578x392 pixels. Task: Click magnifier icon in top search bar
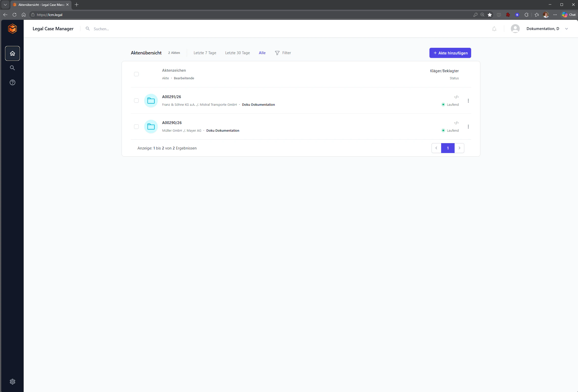click(x=88, y=29)
